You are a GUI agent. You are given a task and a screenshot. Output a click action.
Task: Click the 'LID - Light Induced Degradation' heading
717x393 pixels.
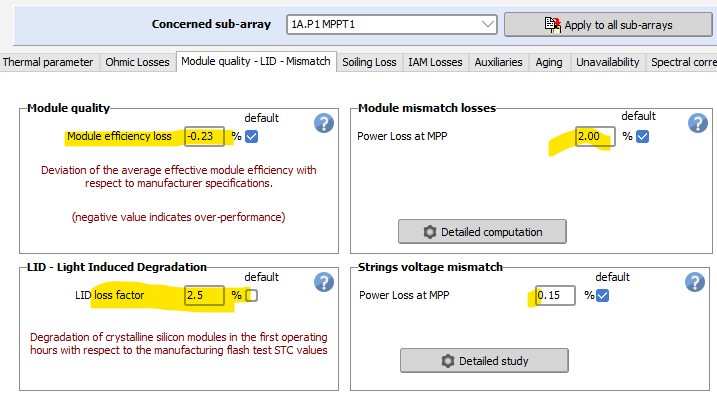point(117,267)
